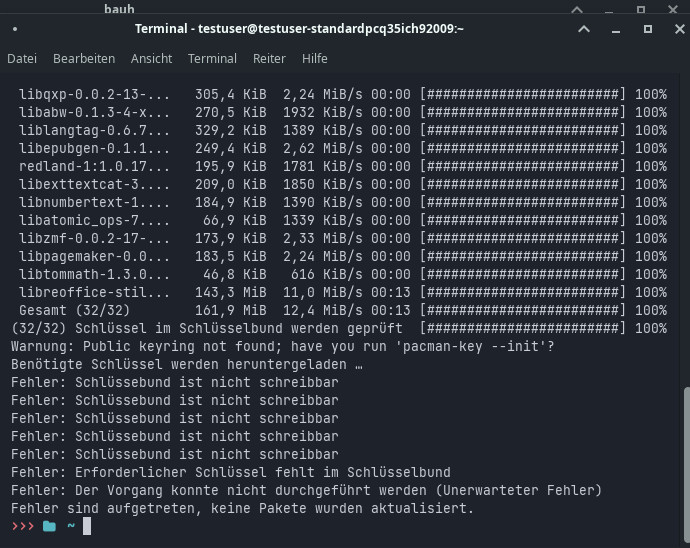Open the Ansicht menu
The image size is (690, 548).
pos(151,59)
